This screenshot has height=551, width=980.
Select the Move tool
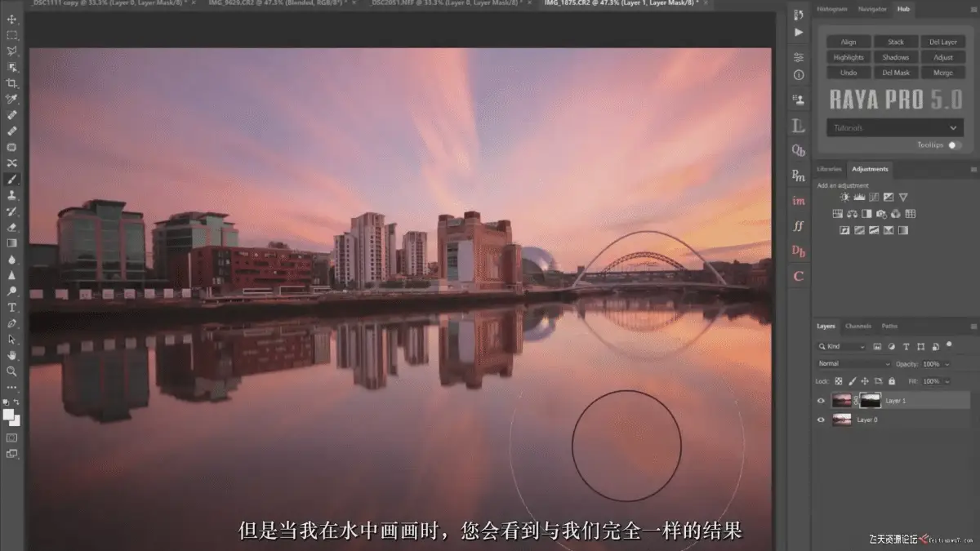tap(12, 19)
